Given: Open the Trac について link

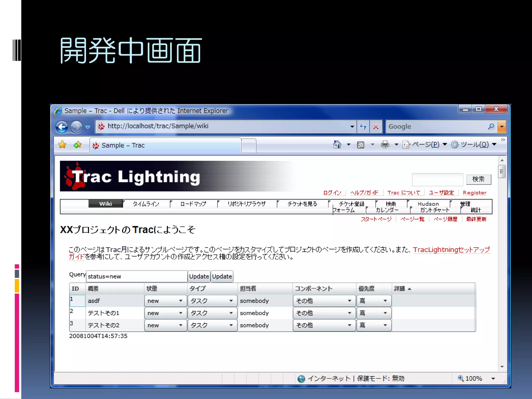Looking at the screenshot, I should (404, 193).
